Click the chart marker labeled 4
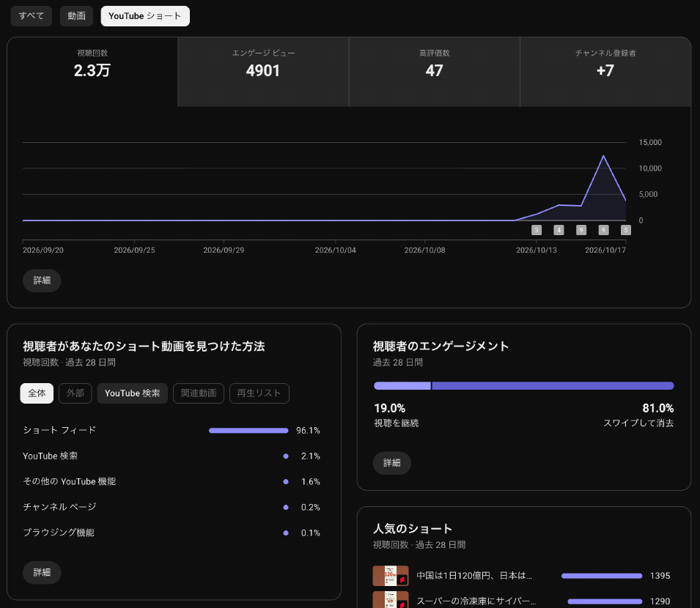The width and height of the screenshot is (700, 608). pyautogui.click(x=559, y=230)
